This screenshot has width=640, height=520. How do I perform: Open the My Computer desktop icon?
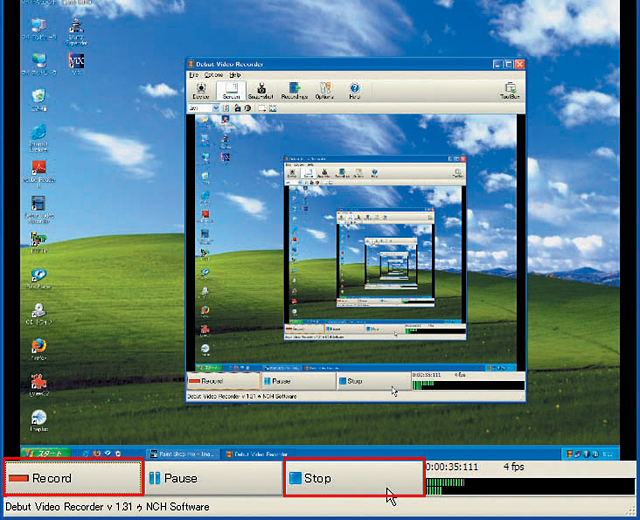tap(39, 29)
